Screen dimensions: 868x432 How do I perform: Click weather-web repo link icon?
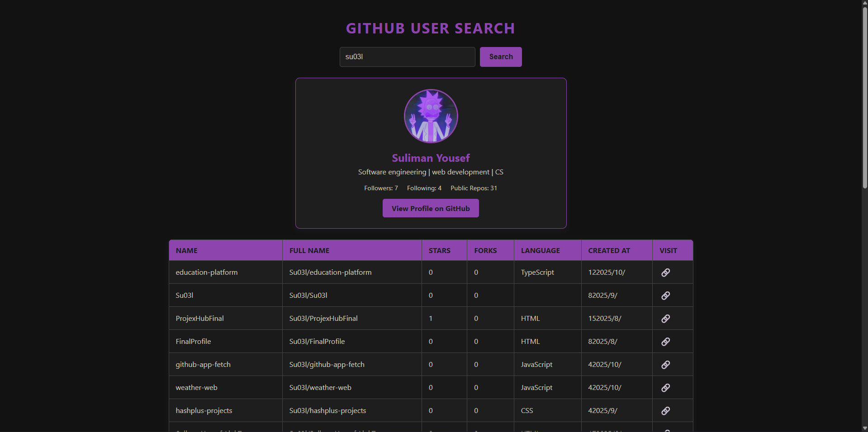coord(665,388)
